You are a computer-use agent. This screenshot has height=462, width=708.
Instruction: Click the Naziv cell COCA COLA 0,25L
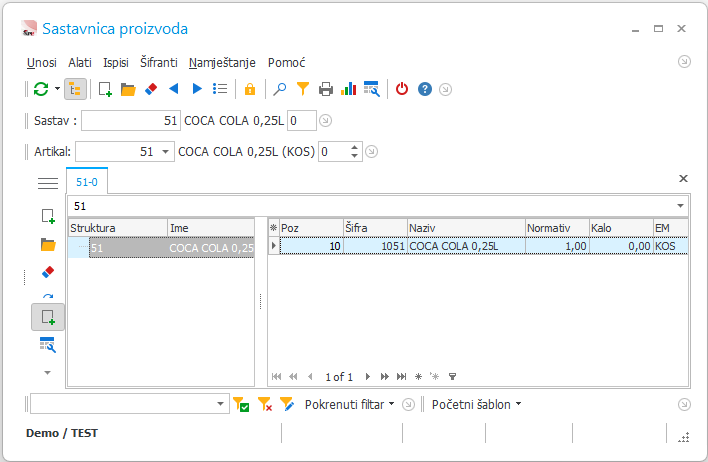[x=466, y=246]
